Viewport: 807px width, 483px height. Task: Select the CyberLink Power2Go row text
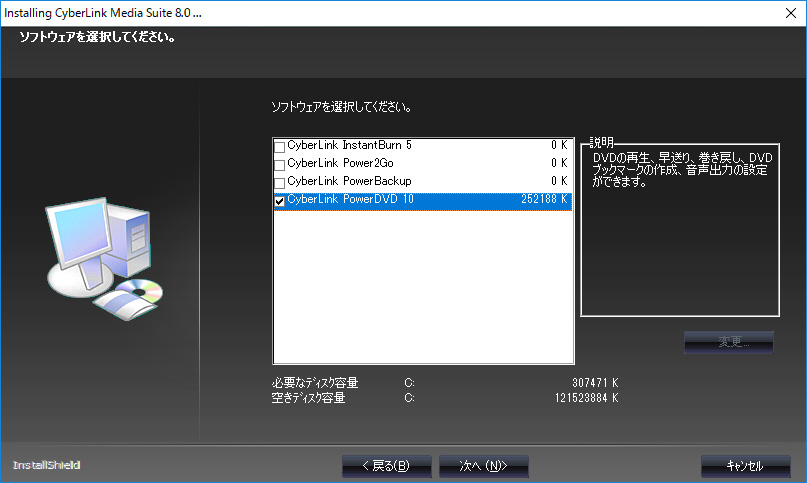coord(340,163)
